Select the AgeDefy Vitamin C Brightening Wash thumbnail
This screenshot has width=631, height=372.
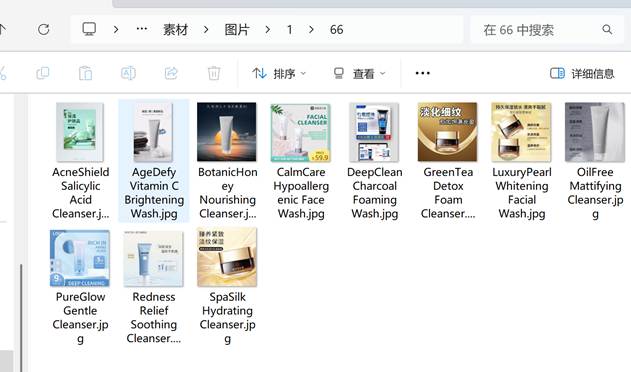154,132
